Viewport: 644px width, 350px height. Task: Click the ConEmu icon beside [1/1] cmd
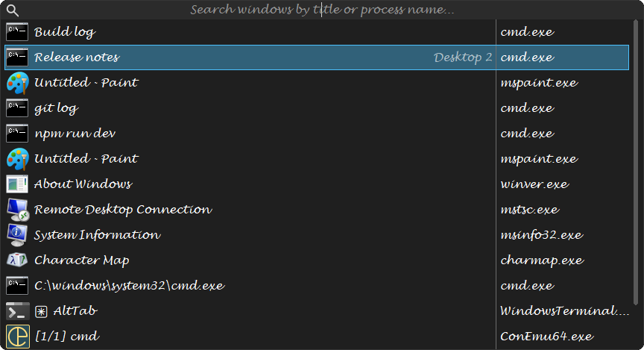pyautogui.click(x=18, y=337)
